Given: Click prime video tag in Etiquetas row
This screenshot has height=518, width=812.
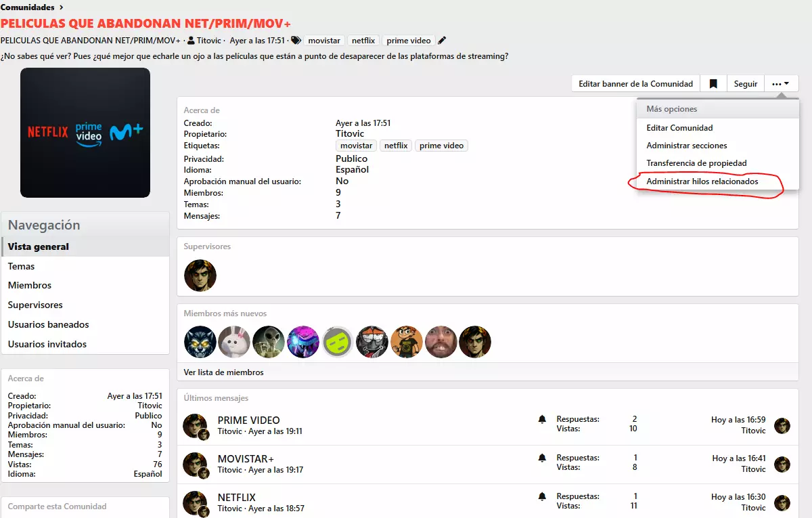Looking at the screenshot, I should 442,146.
